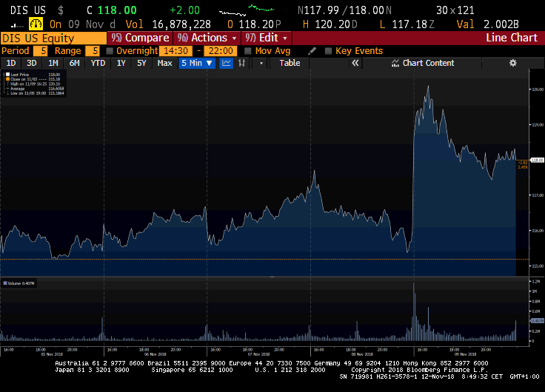Click the 05 Nov 2018 date axis label
Viewport: 545px width, 392px height.
52,354
